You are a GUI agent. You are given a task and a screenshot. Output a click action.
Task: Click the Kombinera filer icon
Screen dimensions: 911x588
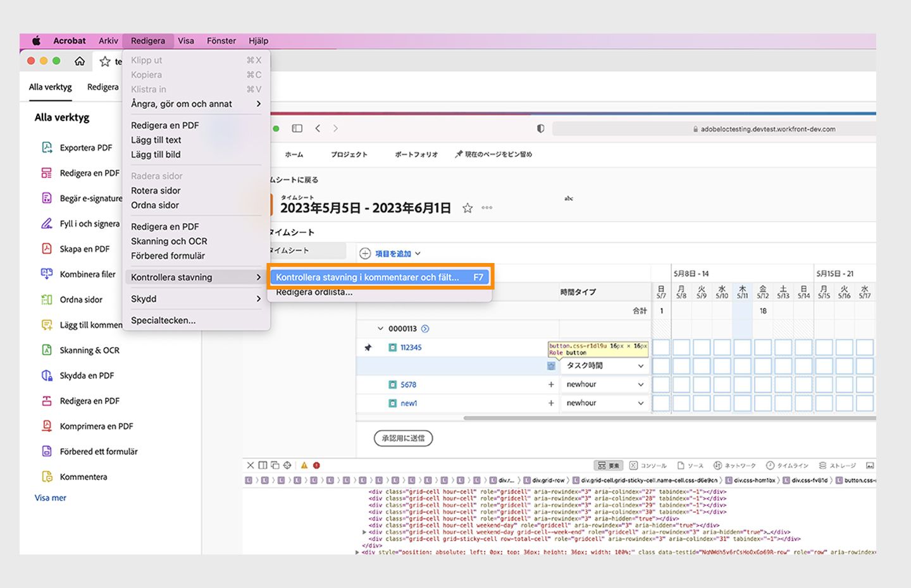coord(47,274)
